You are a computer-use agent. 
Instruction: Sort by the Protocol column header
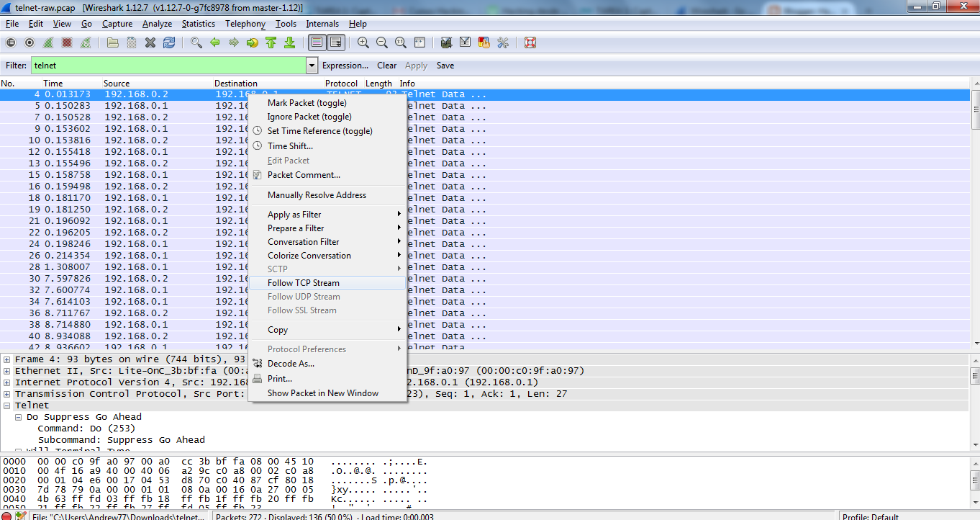coord(342,84)
